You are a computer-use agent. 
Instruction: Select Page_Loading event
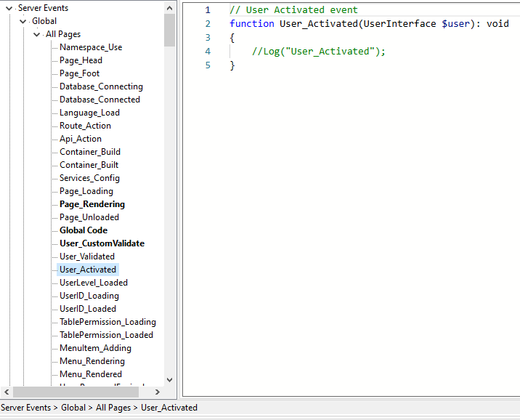[86, 191]
